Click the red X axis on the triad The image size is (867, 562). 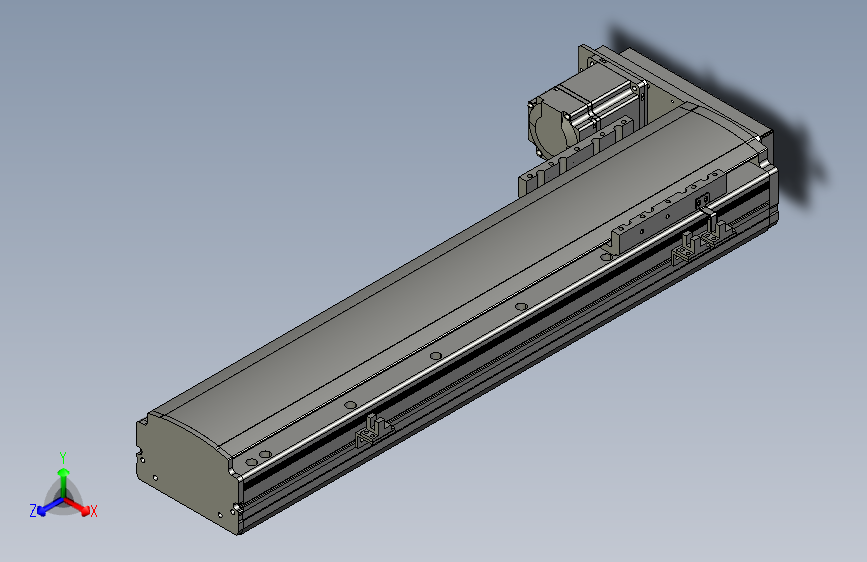(x=77, y=506)
